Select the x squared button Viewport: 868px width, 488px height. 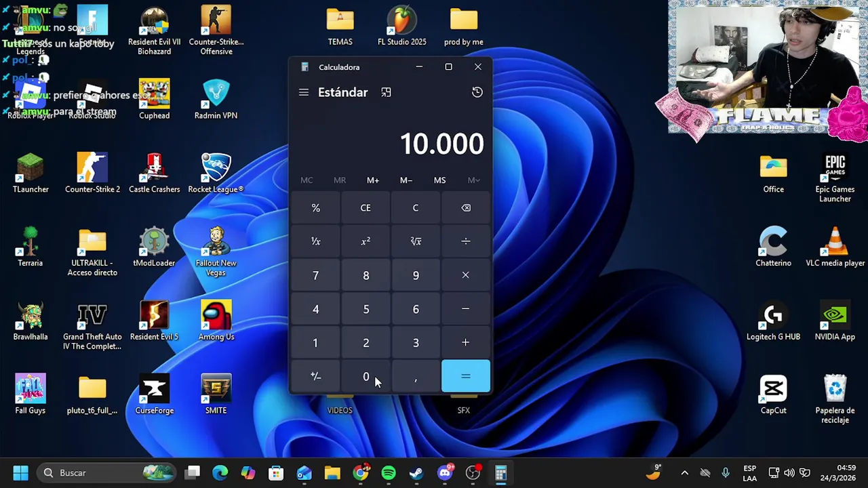(x=366, y=241)
